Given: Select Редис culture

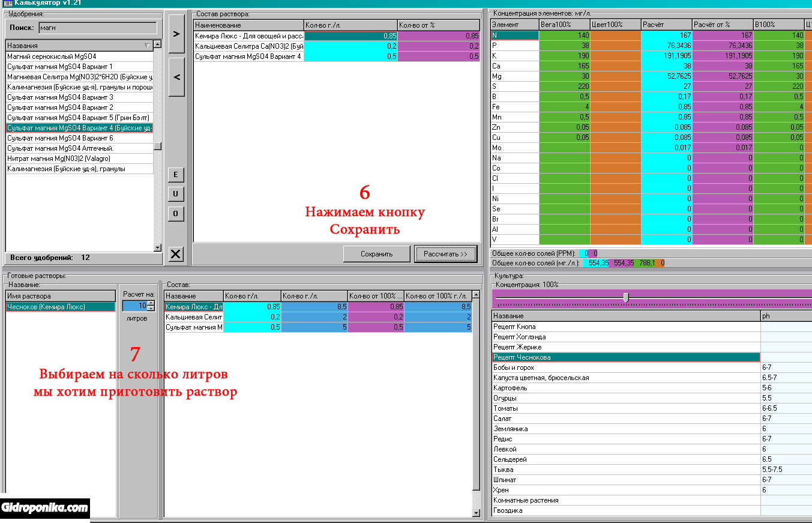Looking at the screenshot, I should [x=626, y=439].
